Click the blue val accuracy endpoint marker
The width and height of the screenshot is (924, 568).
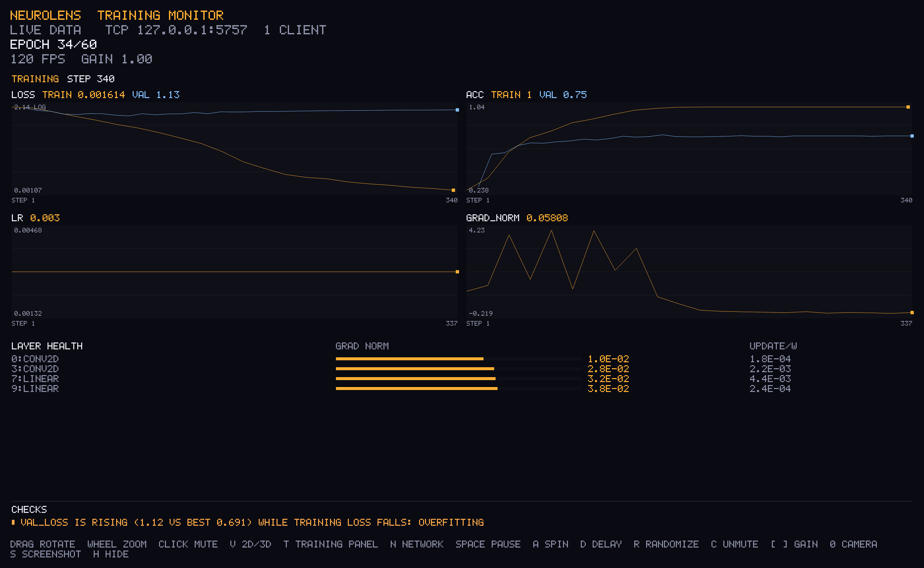tap(912, 136)
